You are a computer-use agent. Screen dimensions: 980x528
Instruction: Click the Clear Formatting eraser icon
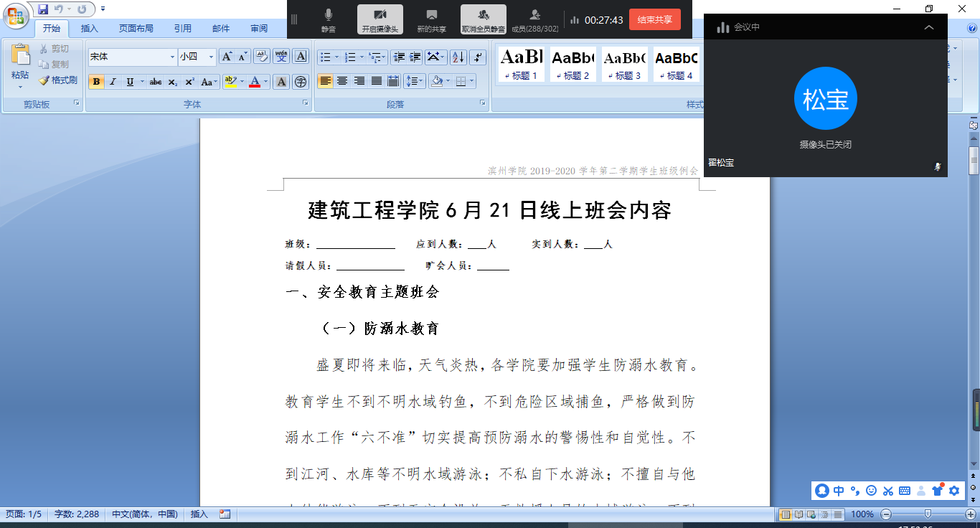262,57
